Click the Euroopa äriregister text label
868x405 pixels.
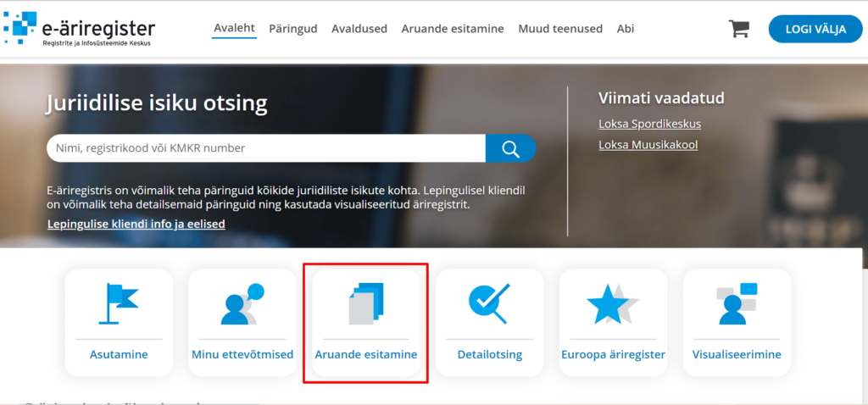coord(614,355)
